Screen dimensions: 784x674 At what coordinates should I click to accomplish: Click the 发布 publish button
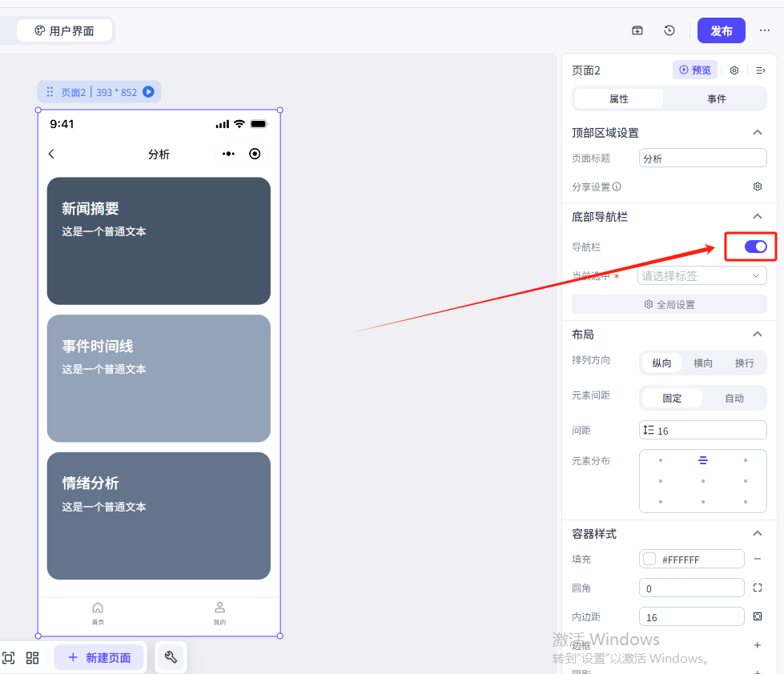click(721, 30)
